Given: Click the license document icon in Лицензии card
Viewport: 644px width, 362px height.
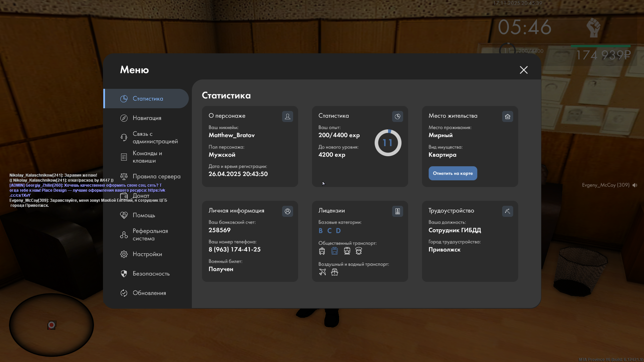Looking at the screenshot, I should tap(397, 211).
